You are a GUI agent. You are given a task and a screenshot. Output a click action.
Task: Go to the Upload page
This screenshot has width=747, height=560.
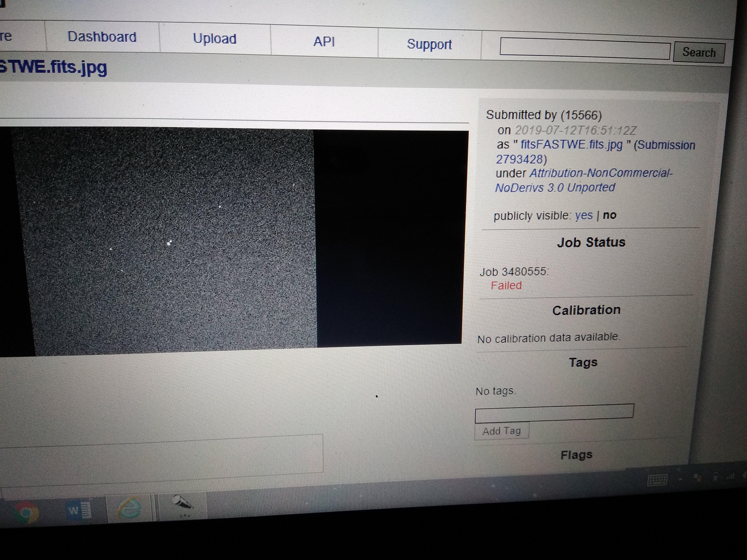[x=214, y=39]
